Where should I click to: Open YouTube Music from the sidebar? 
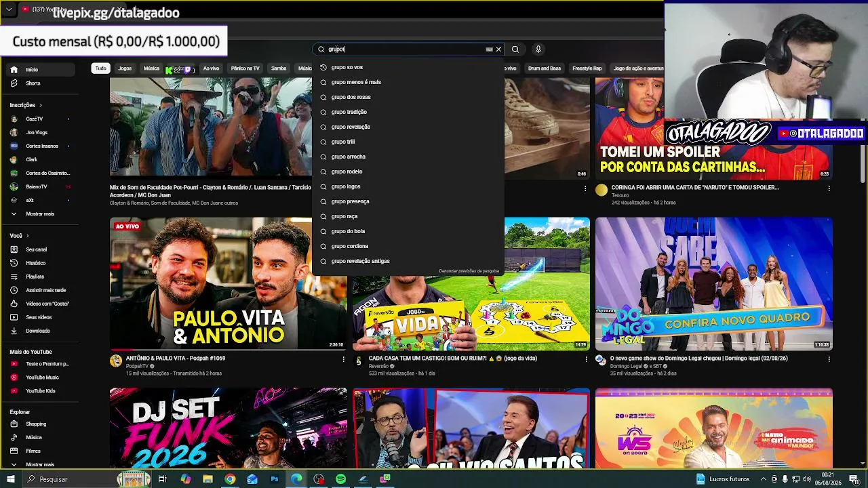[x=42, y=378]
